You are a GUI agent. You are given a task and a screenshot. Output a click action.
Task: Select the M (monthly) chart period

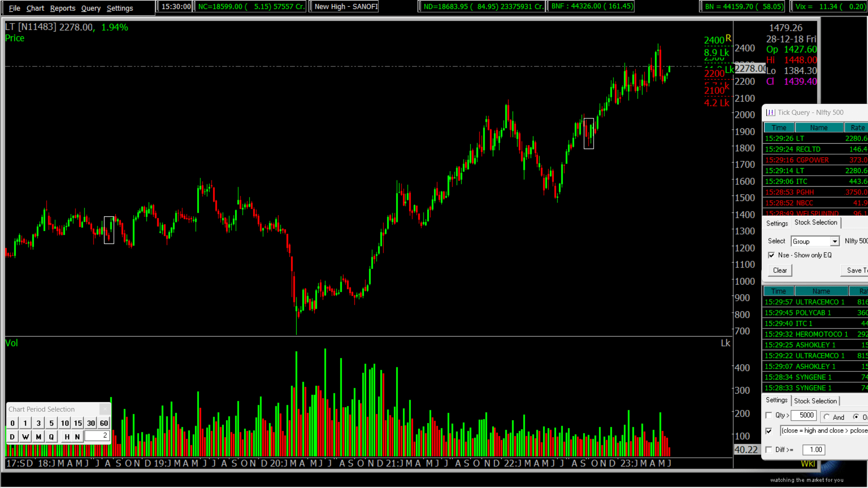point(38,436)
